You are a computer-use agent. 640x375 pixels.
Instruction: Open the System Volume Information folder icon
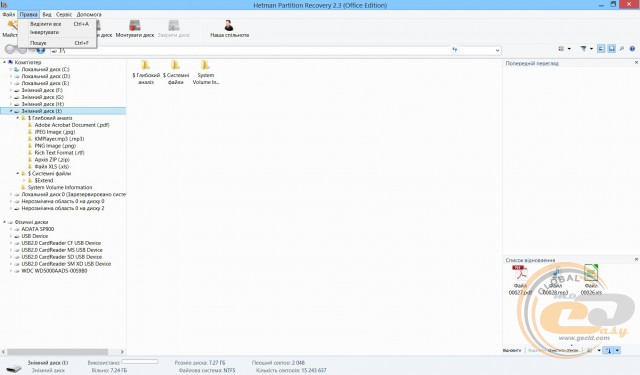[x=205, y=65]
